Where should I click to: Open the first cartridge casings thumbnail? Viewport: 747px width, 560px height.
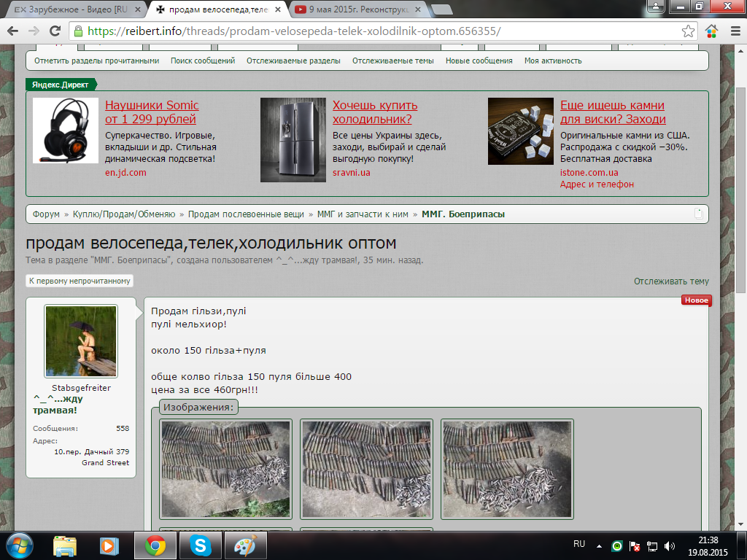point(225,469)
